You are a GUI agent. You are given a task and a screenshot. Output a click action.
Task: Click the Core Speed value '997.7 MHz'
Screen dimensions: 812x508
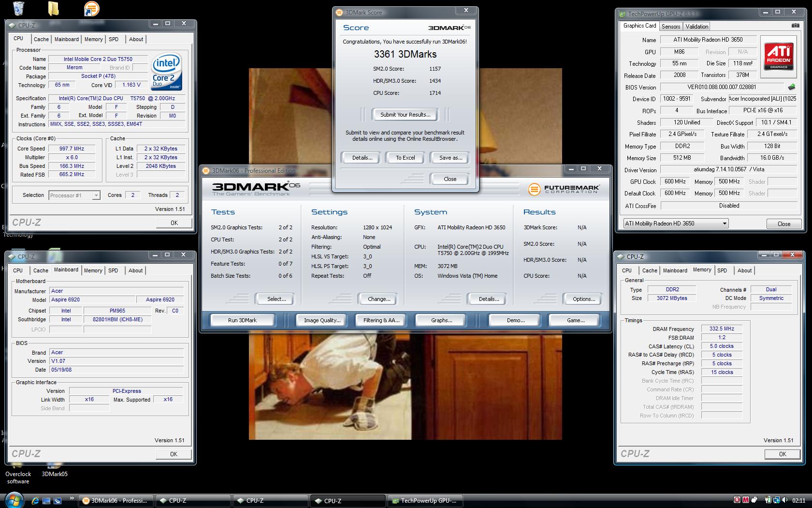(x=72, y=149)
